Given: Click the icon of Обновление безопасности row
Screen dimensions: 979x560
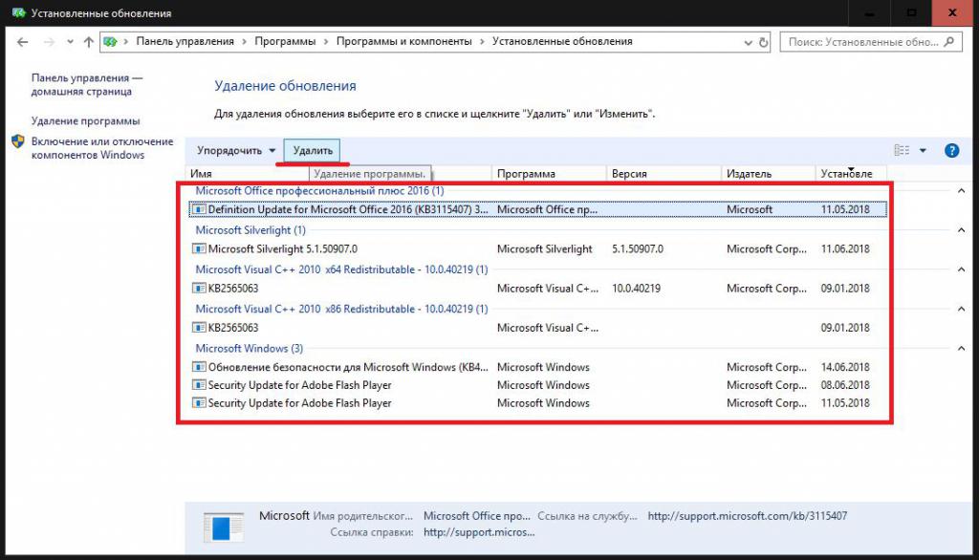Looking at the screenshot, I should pos(199,367).
